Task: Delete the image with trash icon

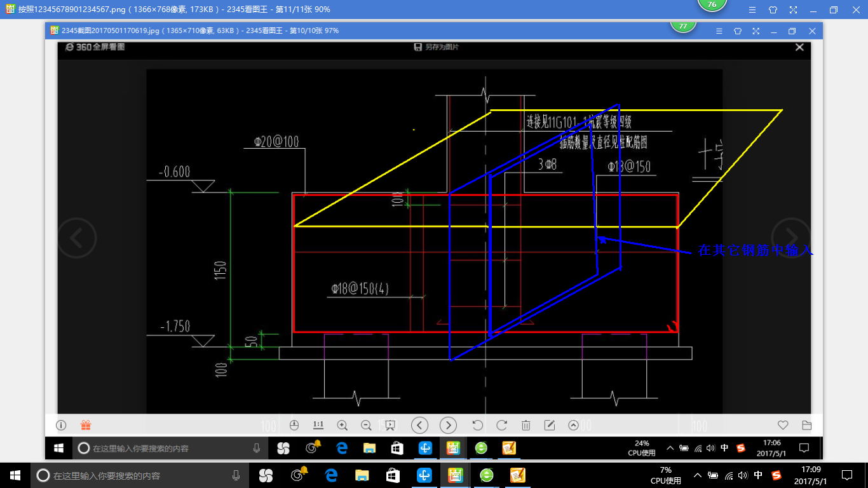Action: tap(526, 425)
